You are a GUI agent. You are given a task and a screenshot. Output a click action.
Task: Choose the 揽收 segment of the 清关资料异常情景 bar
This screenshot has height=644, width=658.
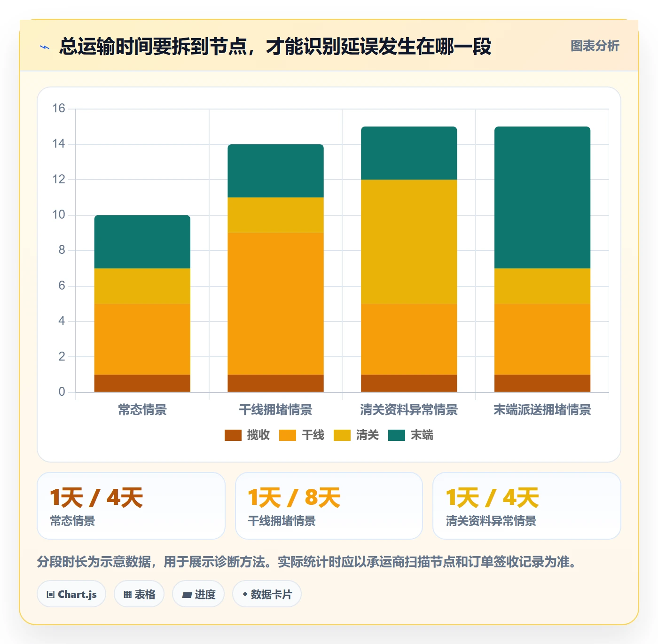point(409,384)
